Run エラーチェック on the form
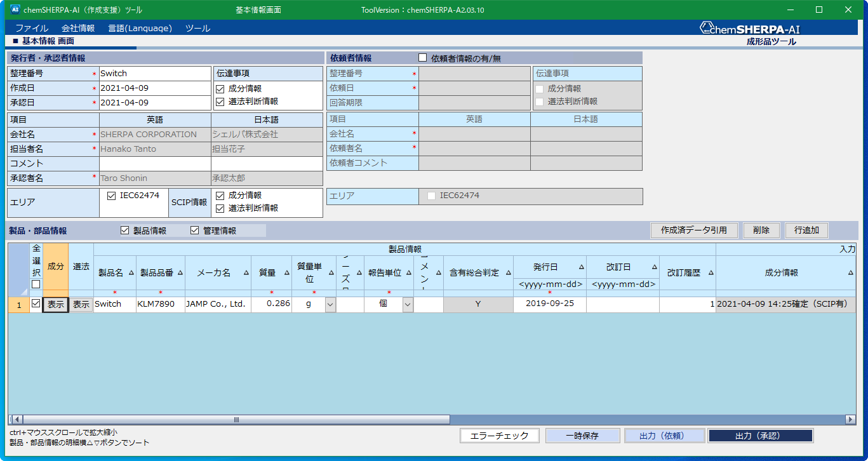The image size is (868, 461). (x=500, y=436)
